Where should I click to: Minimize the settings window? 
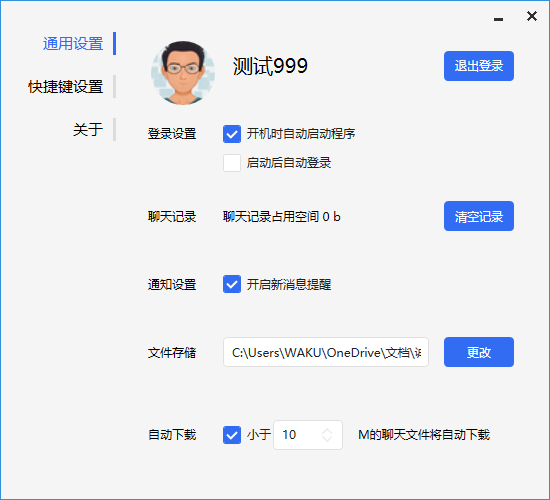(x=498, y=19)
